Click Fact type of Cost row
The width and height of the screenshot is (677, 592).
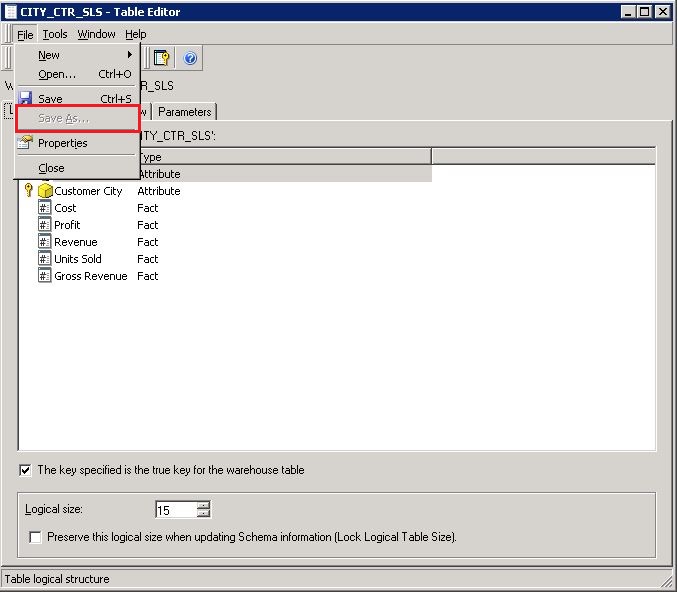pyautogui.click(x=148, y=208)
